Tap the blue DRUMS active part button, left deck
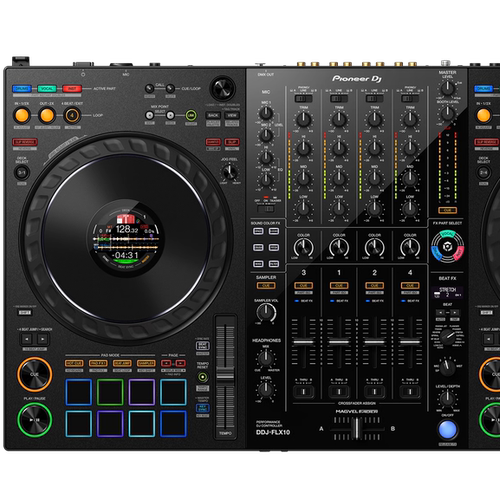 [x=22, y=89]
